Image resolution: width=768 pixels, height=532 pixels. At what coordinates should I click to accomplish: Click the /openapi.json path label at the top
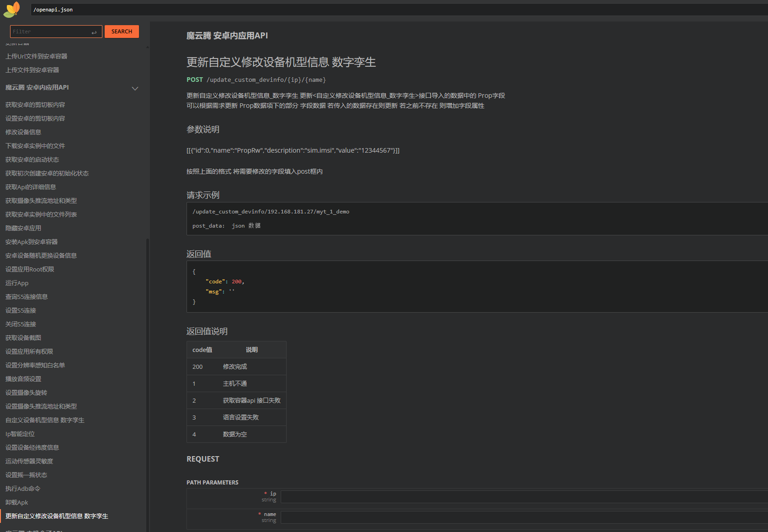tap(53, 9)
